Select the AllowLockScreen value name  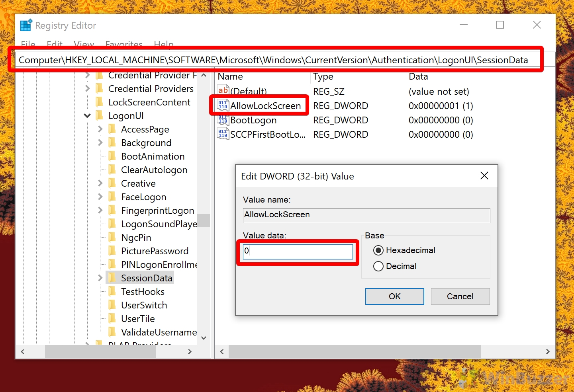pos(265,106)
